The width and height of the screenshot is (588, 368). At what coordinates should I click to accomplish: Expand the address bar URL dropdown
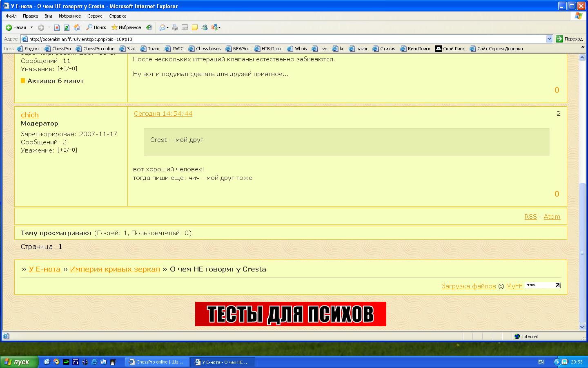549,39
